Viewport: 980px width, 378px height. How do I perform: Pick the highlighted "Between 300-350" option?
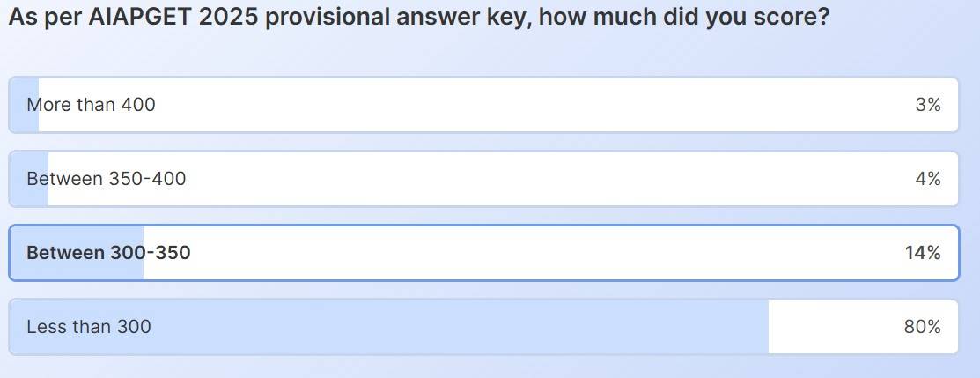(483, 253)
